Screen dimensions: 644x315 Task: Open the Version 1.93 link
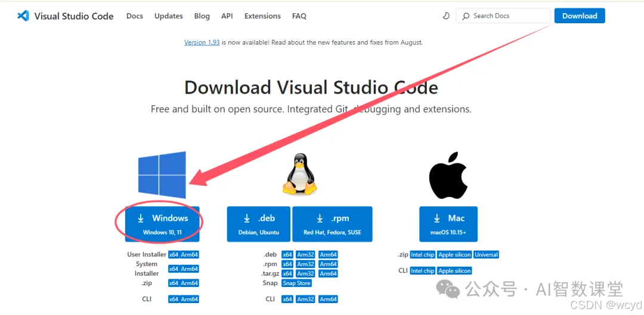click(202, 42)
